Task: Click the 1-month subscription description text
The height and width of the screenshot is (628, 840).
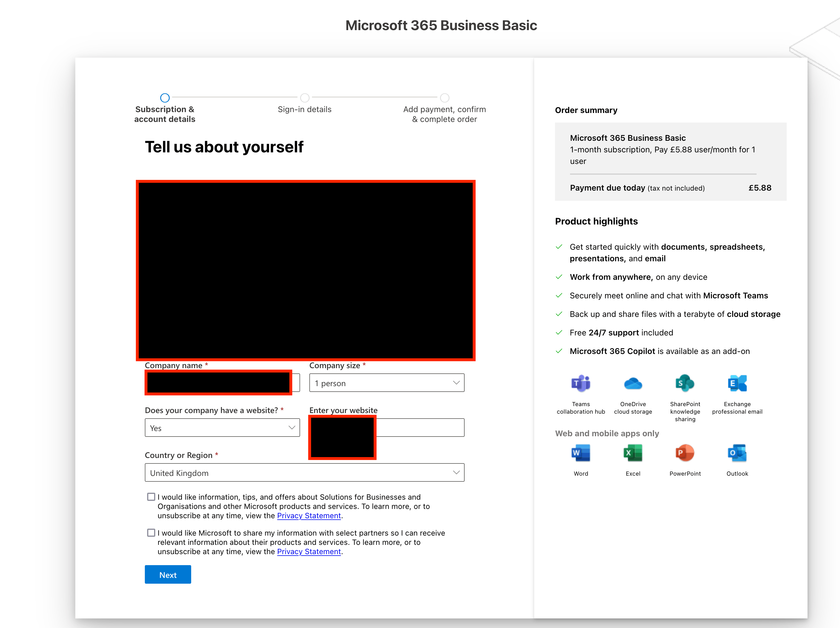Action: coord(663,155)
